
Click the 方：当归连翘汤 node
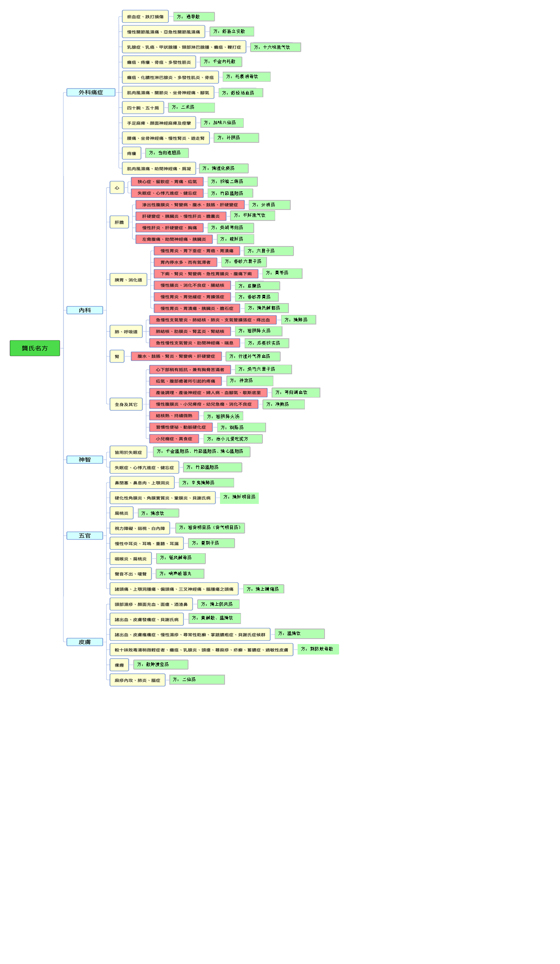(x=167, y=153)
